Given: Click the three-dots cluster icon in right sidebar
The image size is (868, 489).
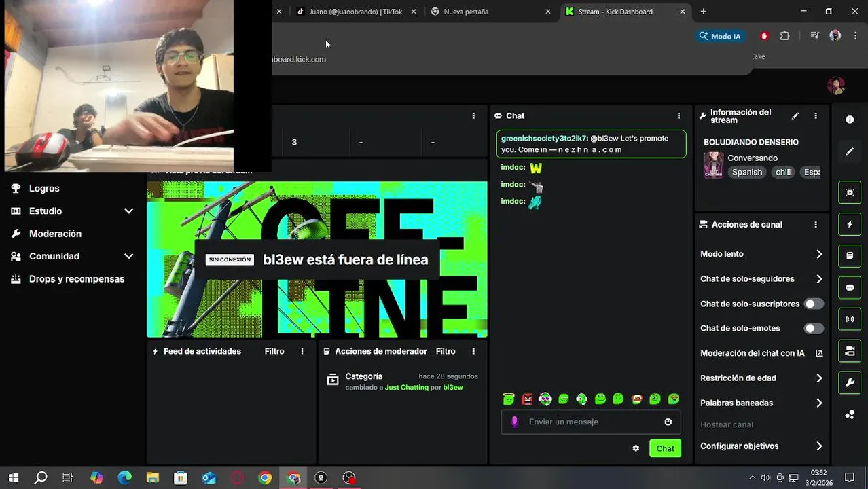Looking at the screenshot, I should pos(850,414).
